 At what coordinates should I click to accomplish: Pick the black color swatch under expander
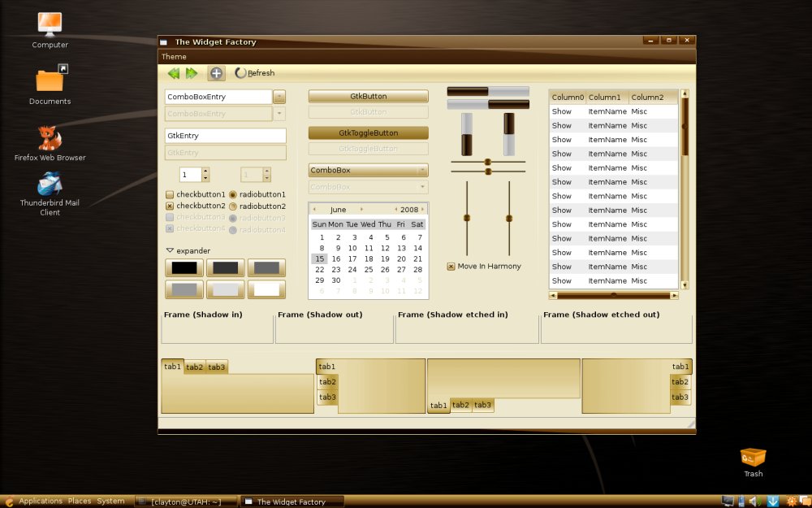[x=184, y=267]
